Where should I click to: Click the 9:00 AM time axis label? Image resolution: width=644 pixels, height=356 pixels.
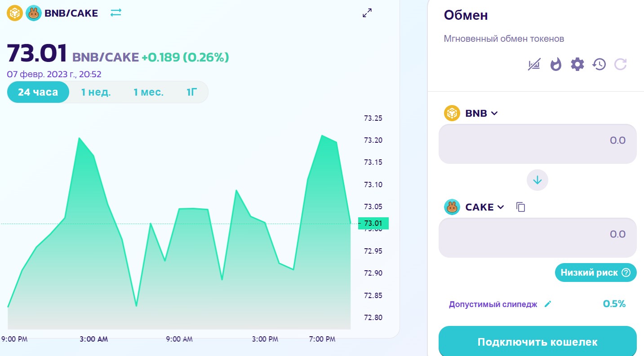click(179, 339)
